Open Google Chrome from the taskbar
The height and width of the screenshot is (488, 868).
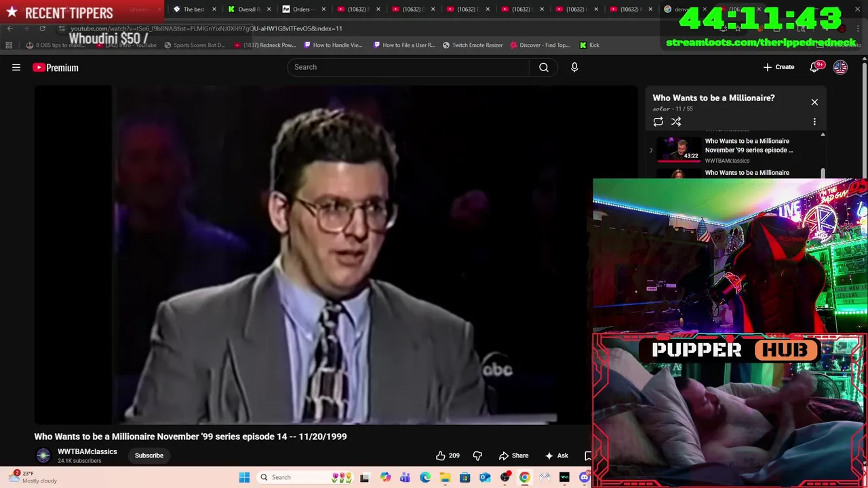[524, 477]
